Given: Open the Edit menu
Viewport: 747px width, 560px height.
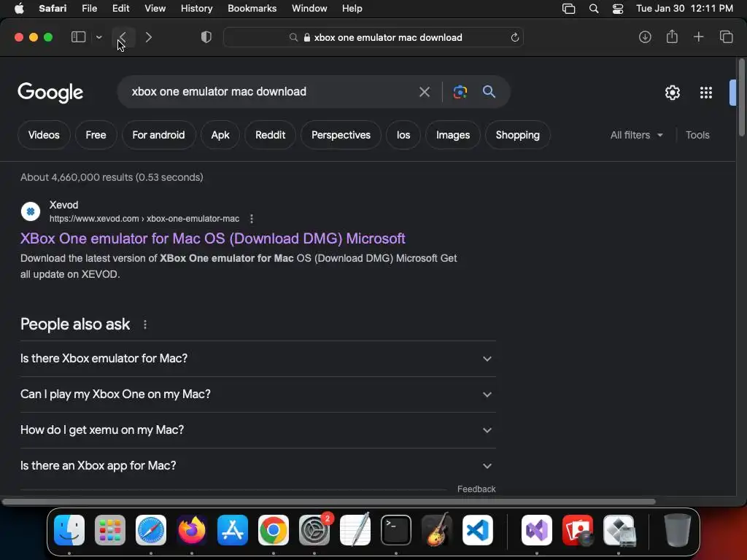Looking at the screenshot, I should pyautogui.click(x=120, y=8).
